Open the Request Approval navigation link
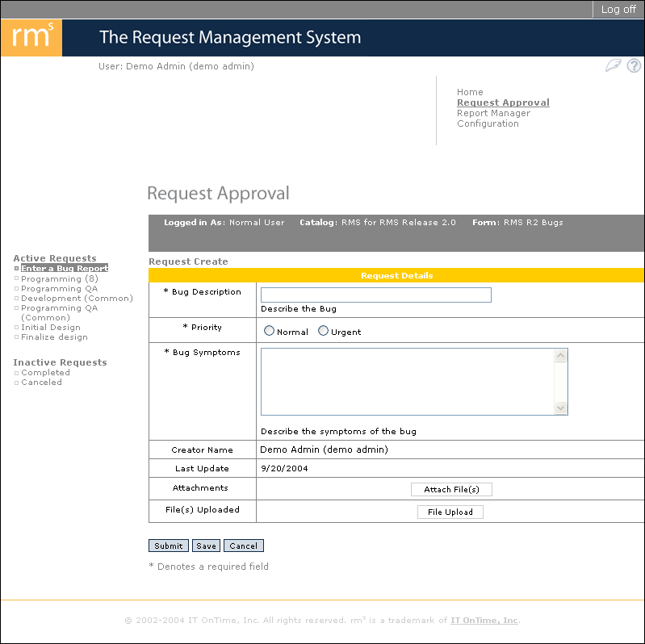The image size is (645, 644). [x=503, y=102]
